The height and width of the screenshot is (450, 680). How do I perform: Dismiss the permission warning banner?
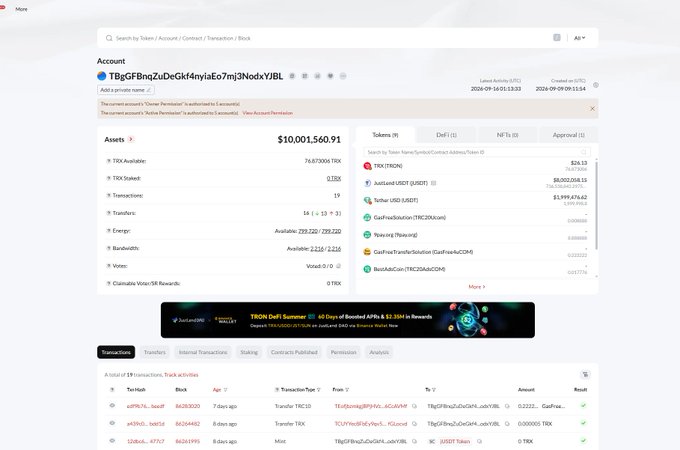(592, 108)
